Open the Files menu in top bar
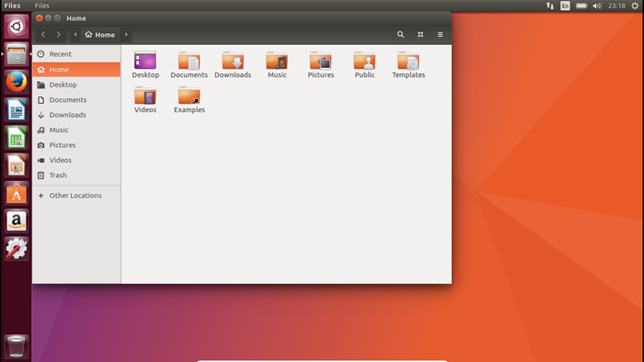644x362 pixels. click(42, 6)
